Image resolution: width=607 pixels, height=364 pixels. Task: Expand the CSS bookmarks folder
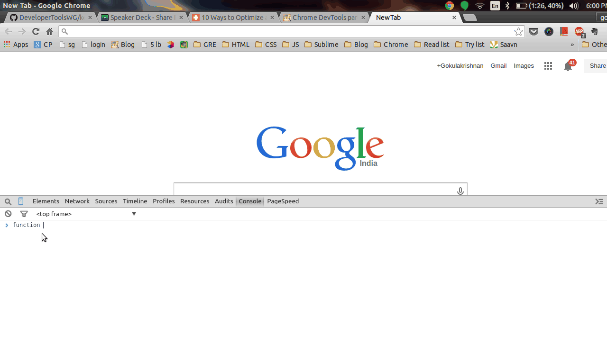click(266, 45)
